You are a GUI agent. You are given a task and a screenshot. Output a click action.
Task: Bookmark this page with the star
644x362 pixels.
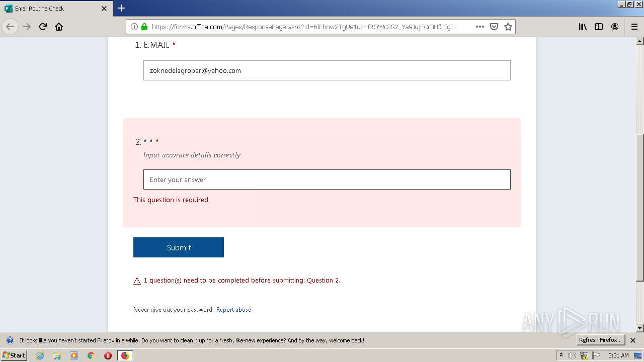pyautogui.click(x=508, y=27)
